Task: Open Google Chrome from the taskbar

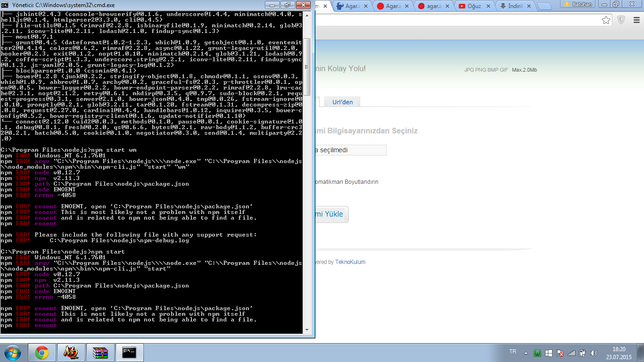Action: (42, 353)
